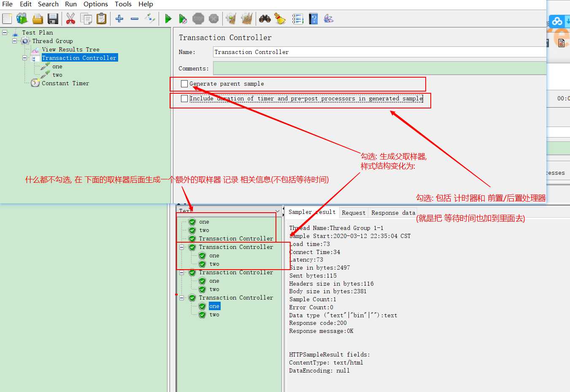Click the Constant Timer clock icon
Screen dimensions: 570x392
pos(35,83)
